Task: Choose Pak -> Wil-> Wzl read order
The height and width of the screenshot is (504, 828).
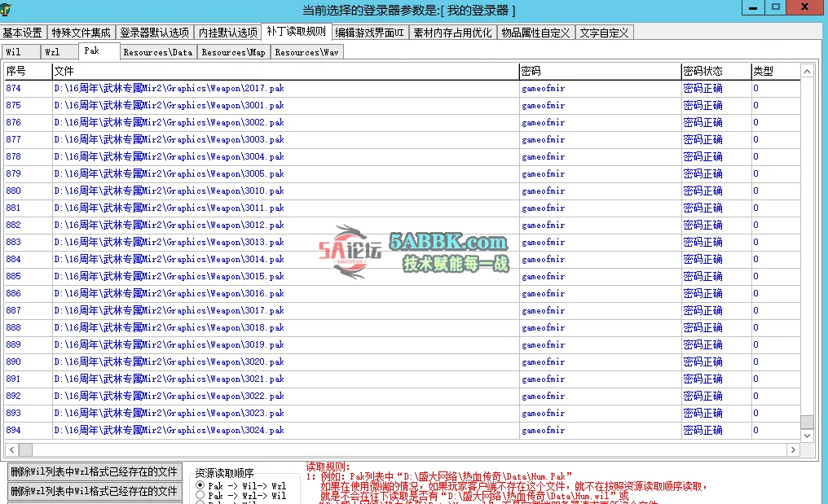Action: pos(240,485)
